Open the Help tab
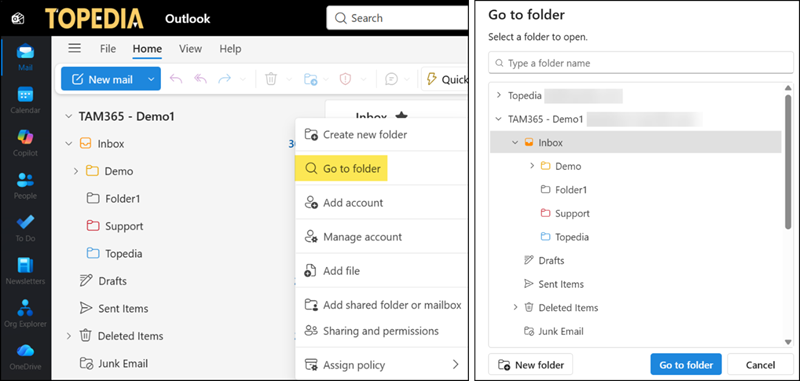800x381 pixels. click(230, 49)
